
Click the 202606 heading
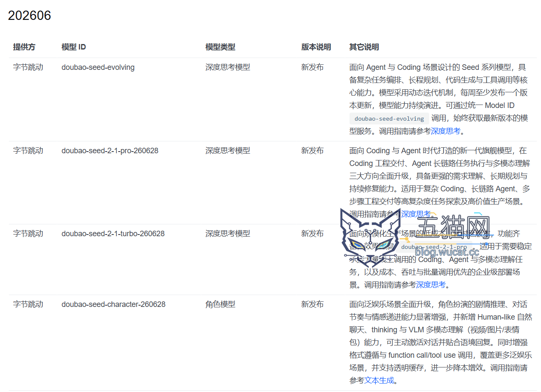[30, 16]
